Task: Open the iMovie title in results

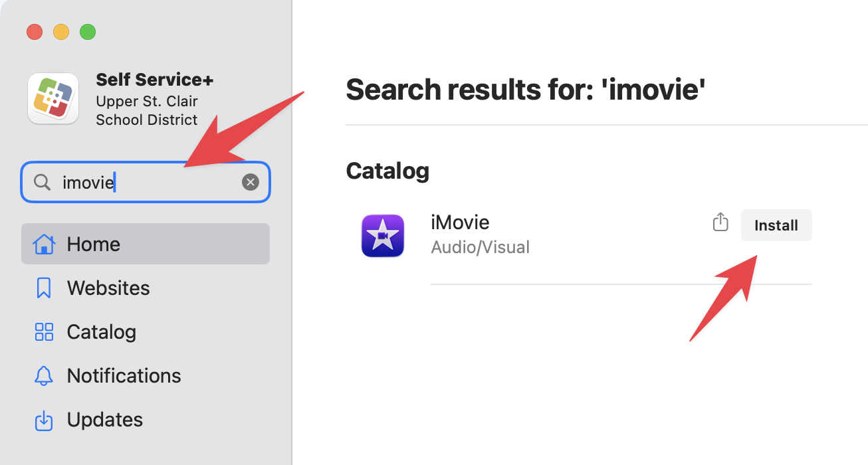Action: click(460, 222)
